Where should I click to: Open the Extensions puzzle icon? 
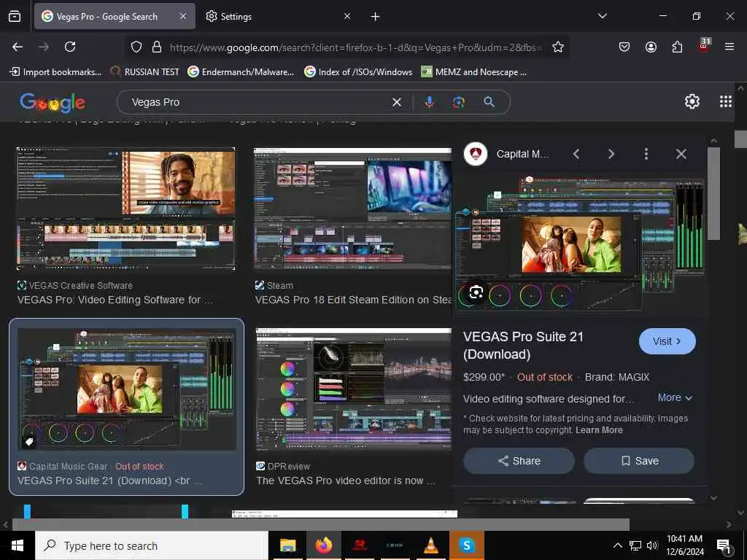[677, 47]
